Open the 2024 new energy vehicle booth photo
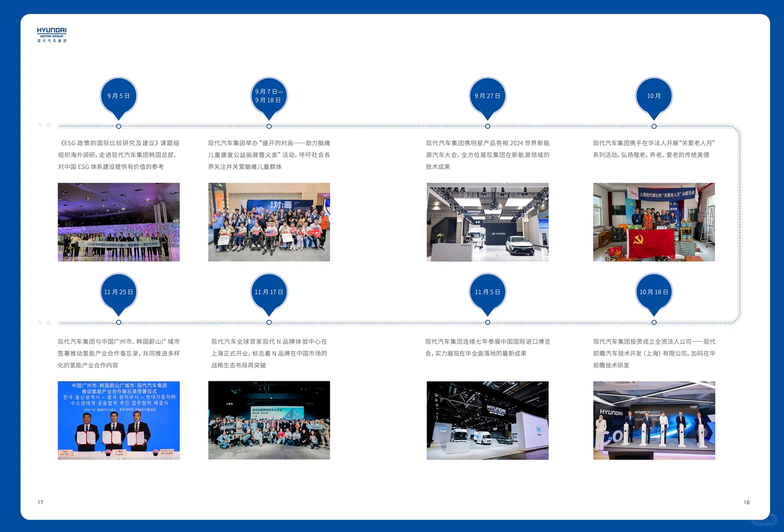Screen dimensions: 784x532 tap(487, 222)
